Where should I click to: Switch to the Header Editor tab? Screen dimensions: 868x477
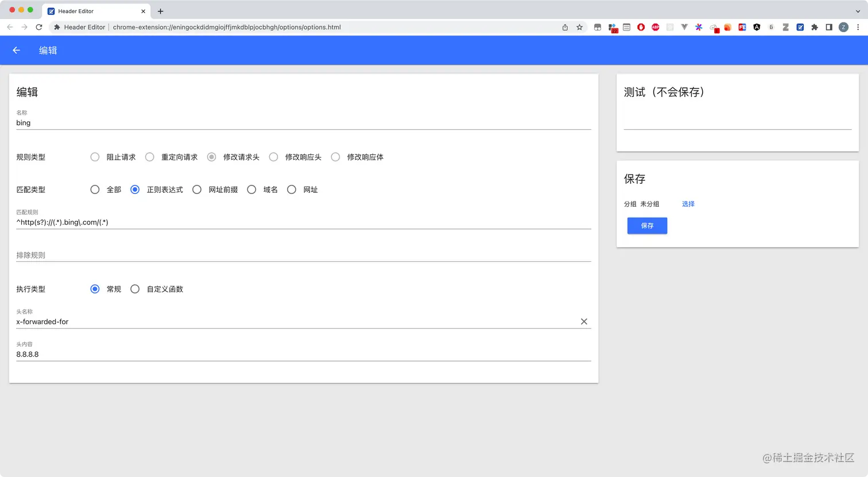95,11
